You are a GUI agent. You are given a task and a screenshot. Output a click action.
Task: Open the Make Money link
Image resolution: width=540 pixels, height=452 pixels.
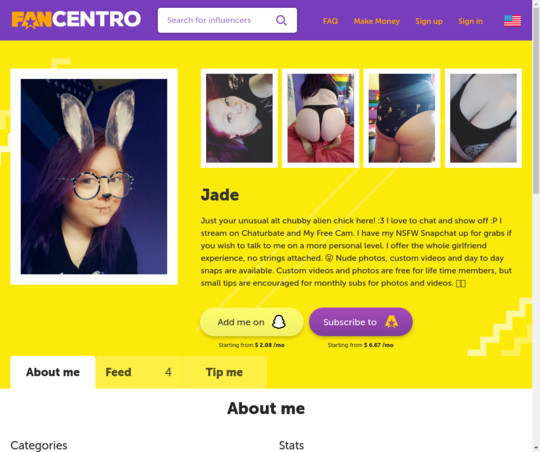tap(376, 21)
